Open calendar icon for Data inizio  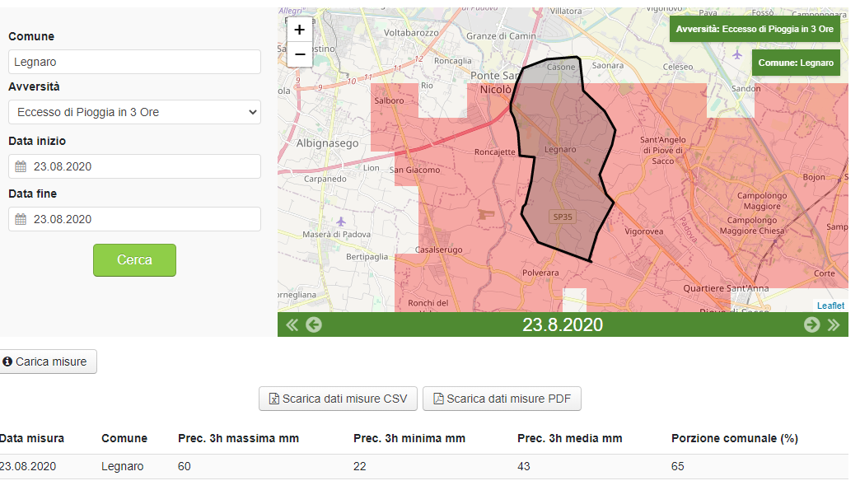coord(21,166)
